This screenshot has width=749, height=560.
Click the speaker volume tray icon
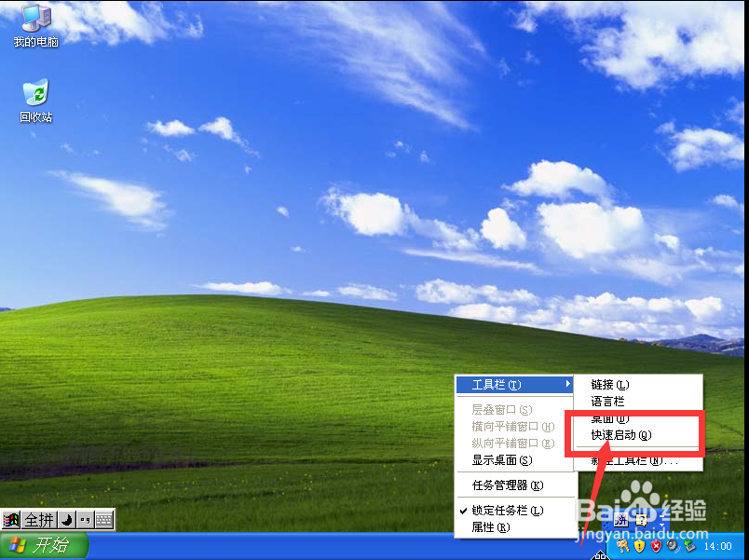point(673,546)
